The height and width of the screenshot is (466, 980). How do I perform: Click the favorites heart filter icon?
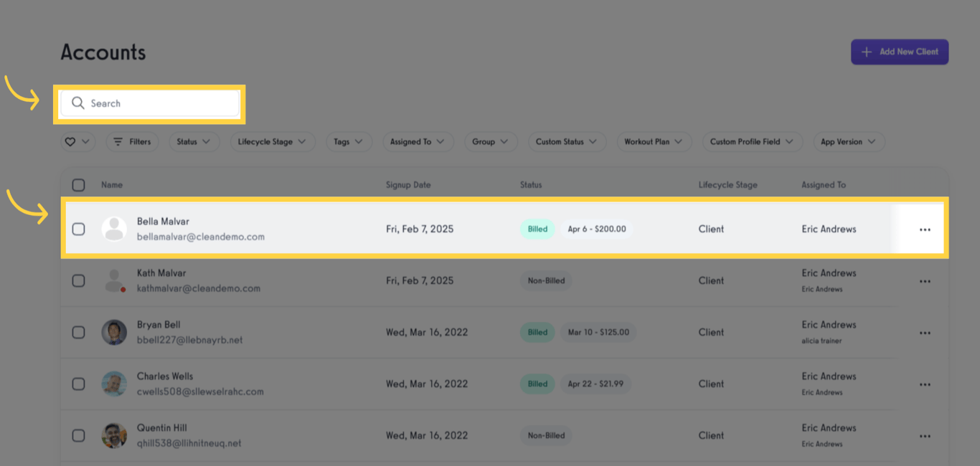coord(72,141)
